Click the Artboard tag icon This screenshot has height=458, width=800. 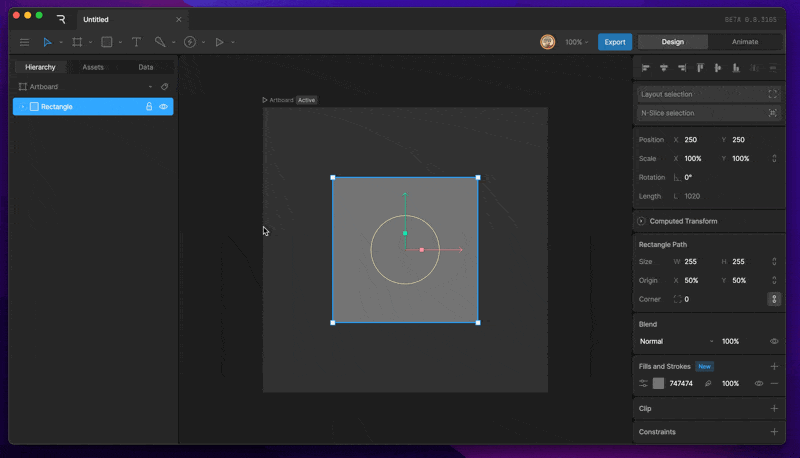click(x=164, y=87)
